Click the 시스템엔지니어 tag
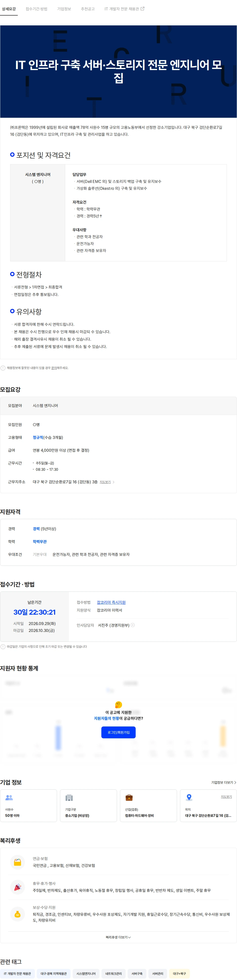Screen dimensions: 237x980 pos(86,974)
